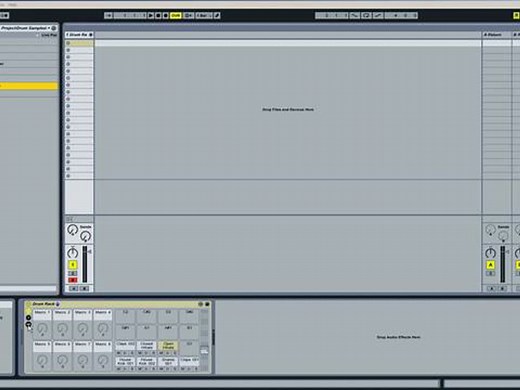Click the Hot-Swap icon next to Drum Rack title
520x390 pixels.
pyautogui.click(x=58, y=304)
